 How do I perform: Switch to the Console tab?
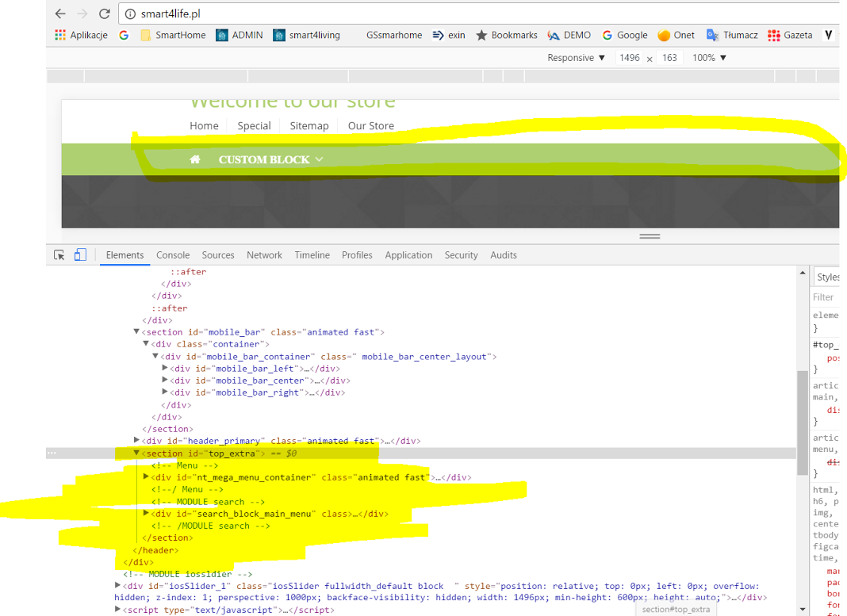click(x=173, y=255)
